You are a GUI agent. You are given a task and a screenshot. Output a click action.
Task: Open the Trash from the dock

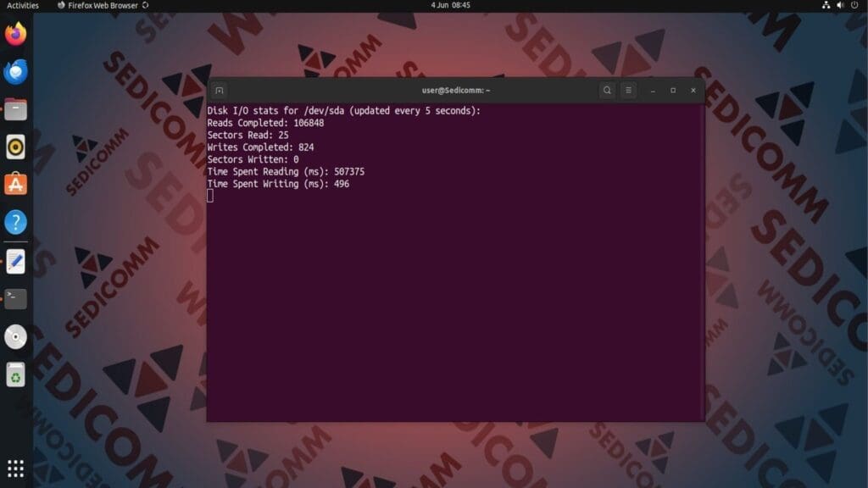tap(15, 374)
